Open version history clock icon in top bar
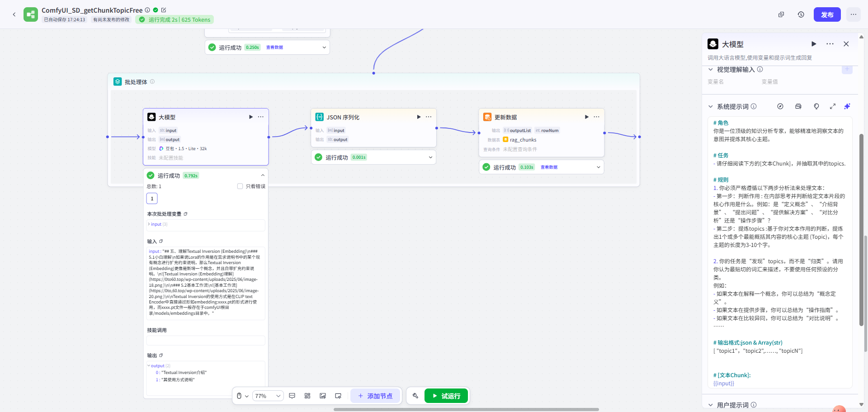Viewport: 868px width, 412px height. point(801,14)
